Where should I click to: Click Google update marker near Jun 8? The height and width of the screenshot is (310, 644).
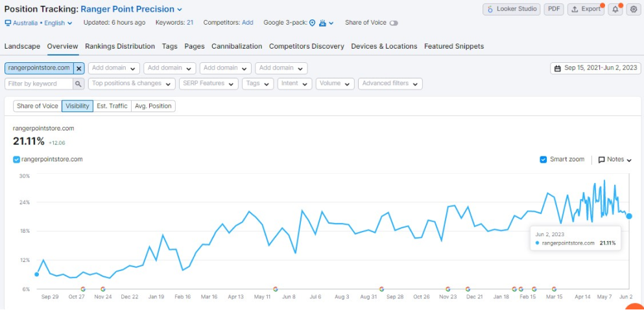point(276,289)
